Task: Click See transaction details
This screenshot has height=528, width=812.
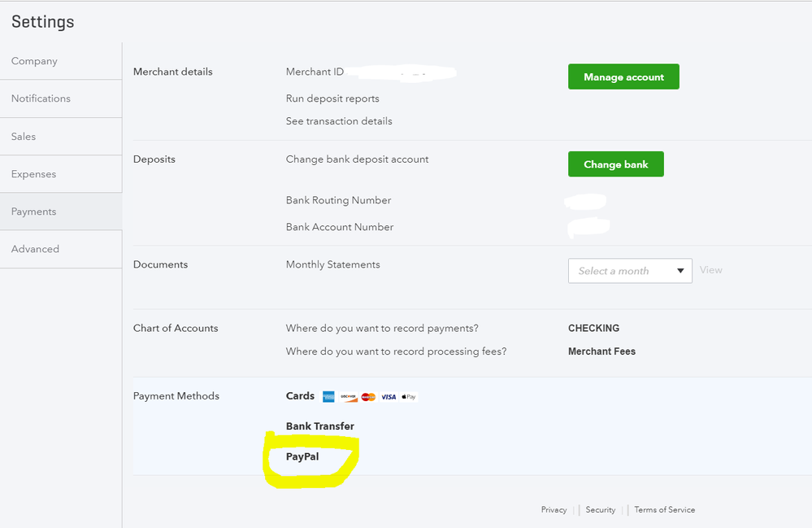Action: 339,120
